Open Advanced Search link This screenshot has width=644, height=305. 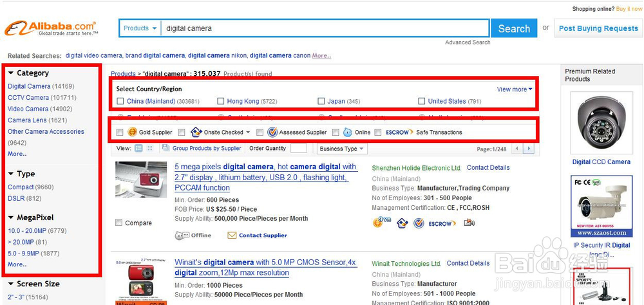pos(468,42)
